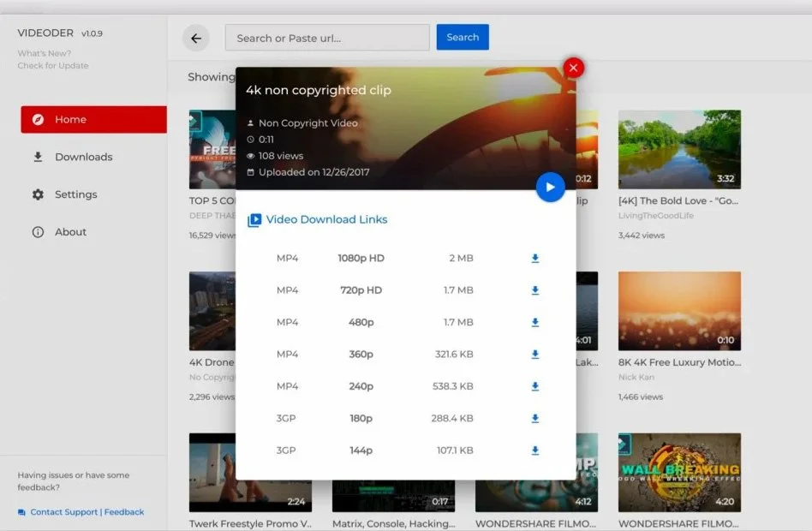Download the 720p HD MP4 file

535,290
